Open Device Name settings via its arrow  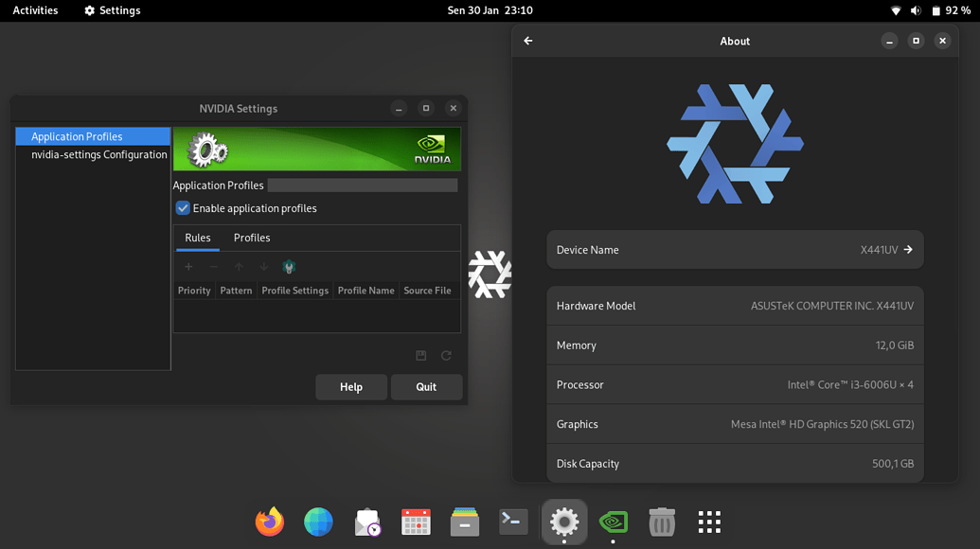(x=906, y=249)
